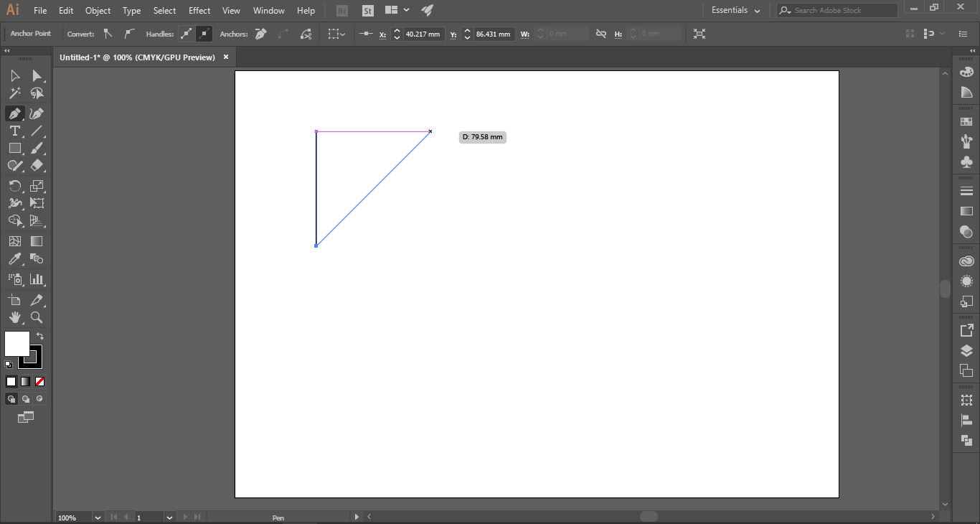Open the Stroke panel icon
This screenshot has width=980, height=524.
coord(966,190)
